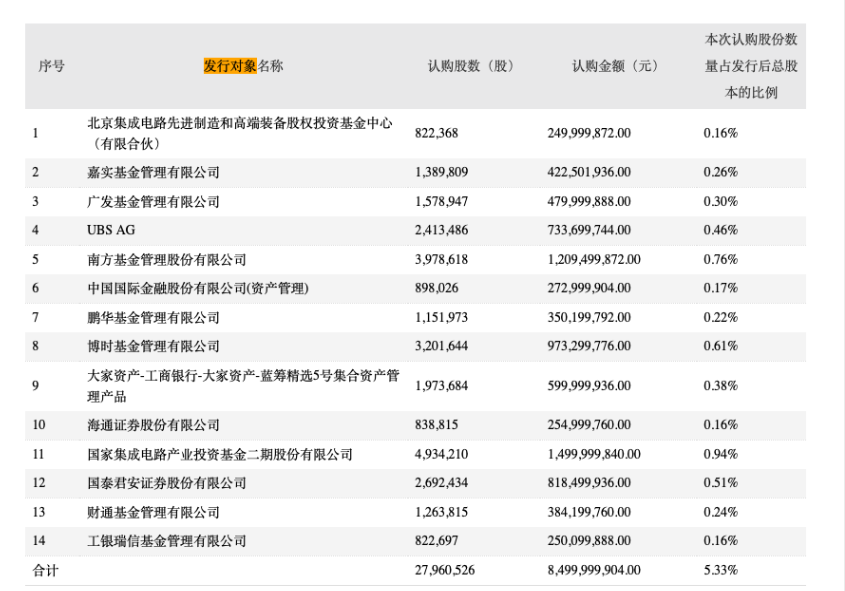Viewport: 845px width, 591px height.
Task: Select share count 1,389,809
Action: pos(441,172)
